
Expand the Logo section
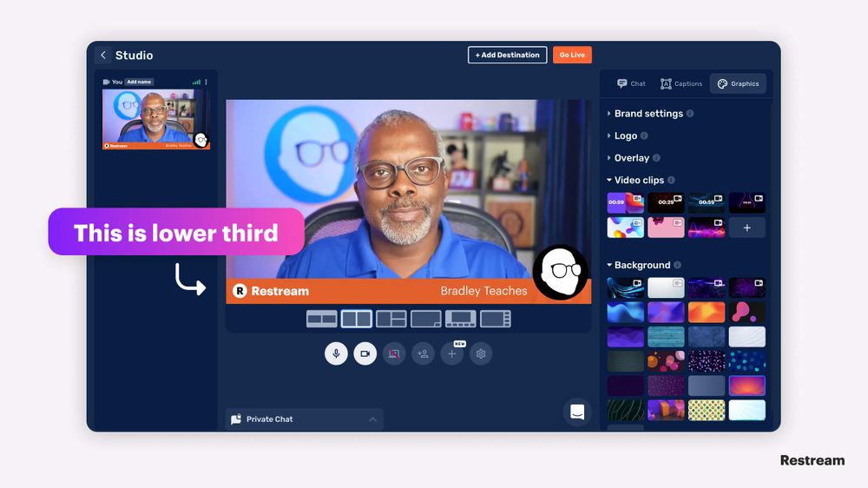click(x=626, y=135)
